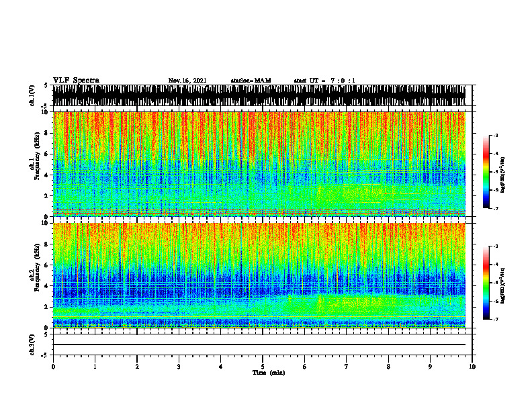The width and height of the screenshot is (532, 411).
Task: Click the ch.1 color bar log(PSD) label
Action: [x=503, y=175]
